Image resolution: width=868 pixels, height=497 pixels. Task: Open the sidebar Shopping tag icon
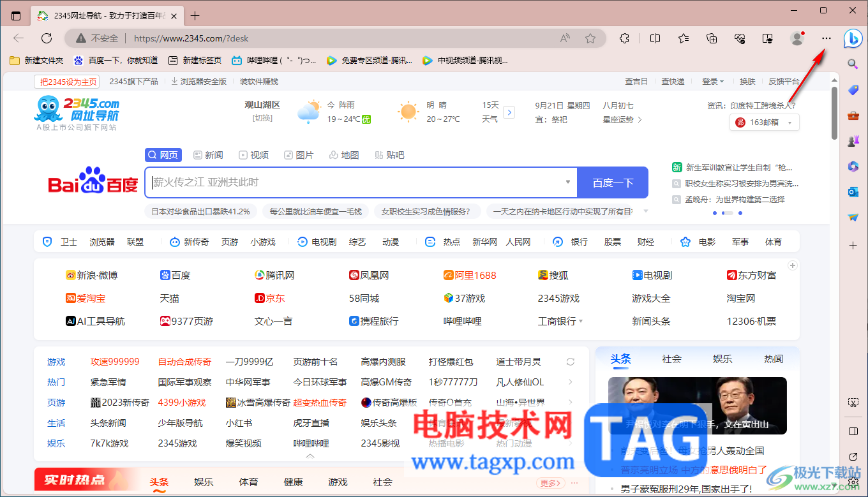tap(853, 91)
